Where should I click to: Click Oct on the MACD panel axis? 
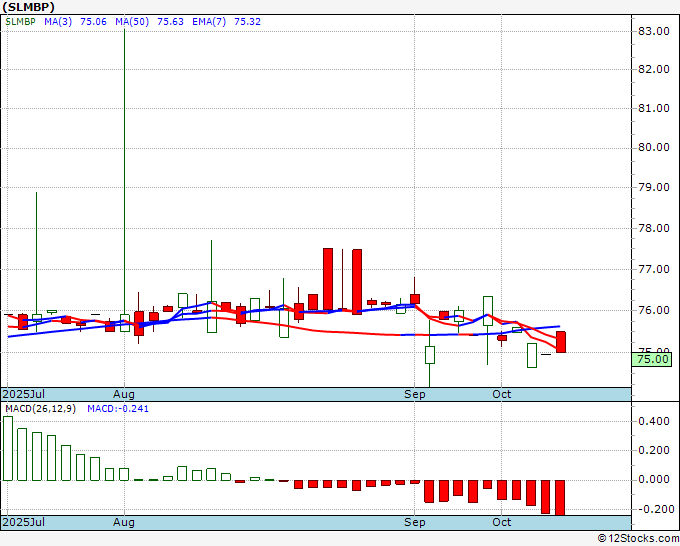click(502, 522)
